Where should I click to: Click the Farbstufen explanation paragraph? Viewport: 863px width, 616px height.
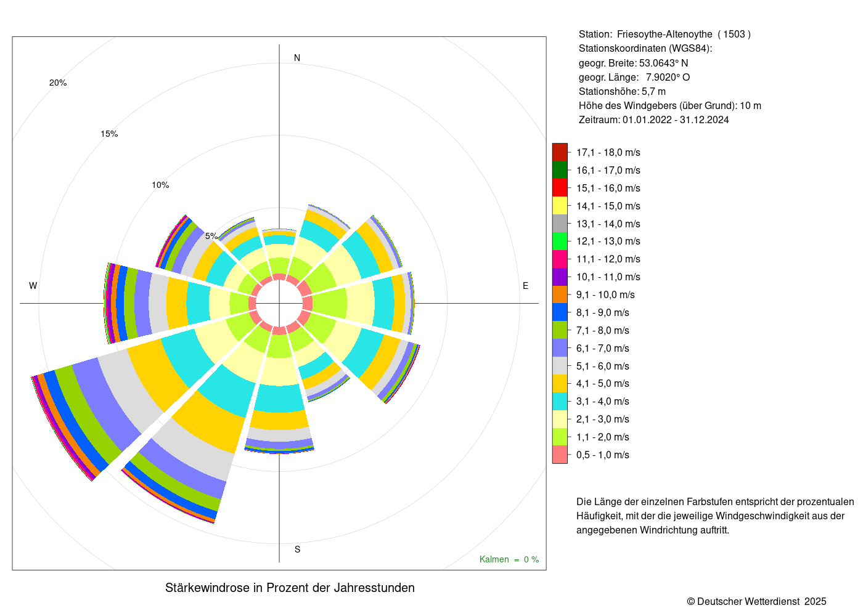pos(715,516)
